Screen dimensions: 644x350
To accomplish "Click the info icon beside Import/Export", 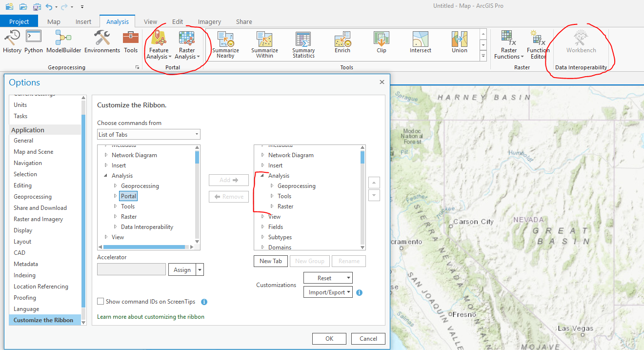I will pos(360,292).
